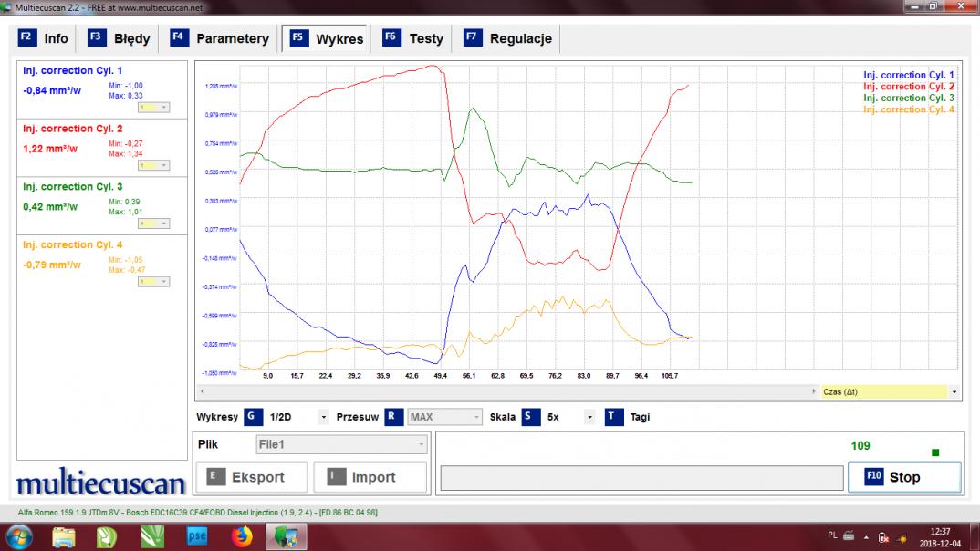Open Cyl. 1 parameter dropdown
980x551 pixels.
point(153,108)
